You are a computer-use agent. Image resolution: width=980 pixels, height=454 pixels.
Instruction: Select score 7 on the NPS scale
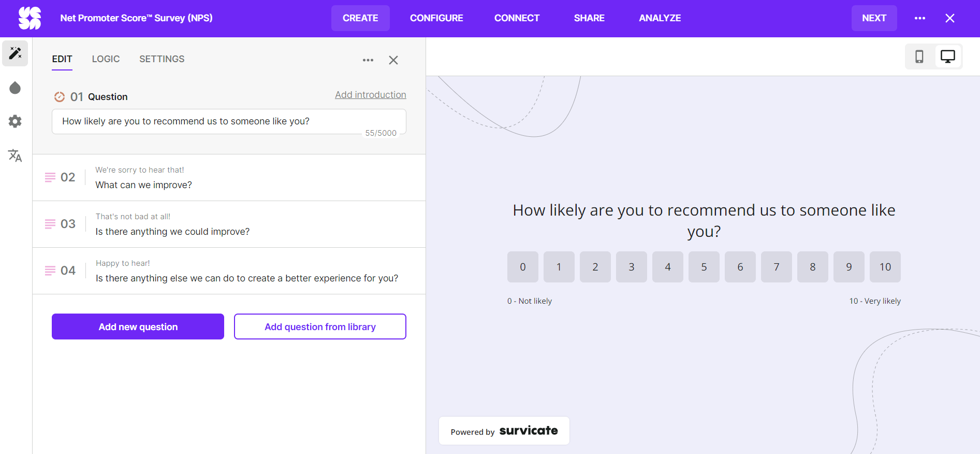pos(776,267)
